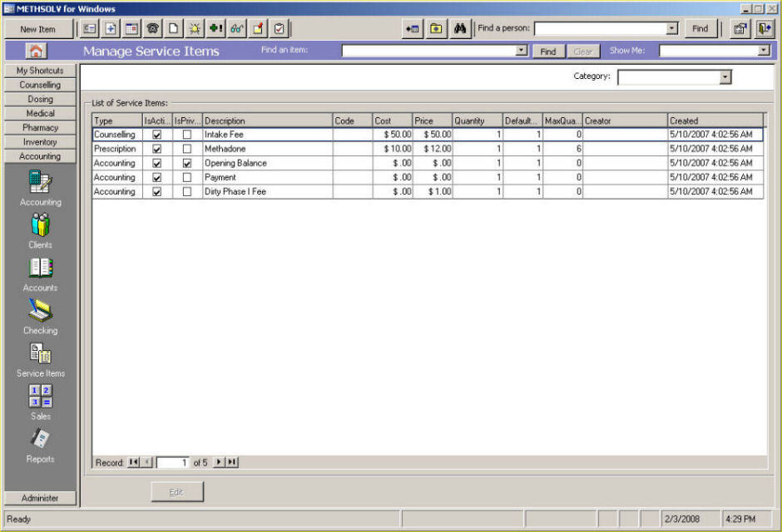Go to the last record
This screenshot has width=782, height=532.
(232, 462)
